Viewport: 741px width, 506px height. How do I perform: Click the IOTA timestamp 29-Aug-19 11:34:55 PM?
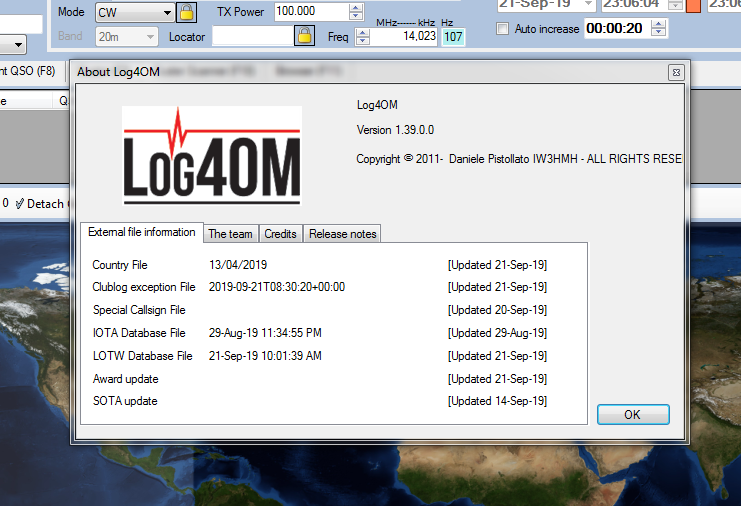265,333
